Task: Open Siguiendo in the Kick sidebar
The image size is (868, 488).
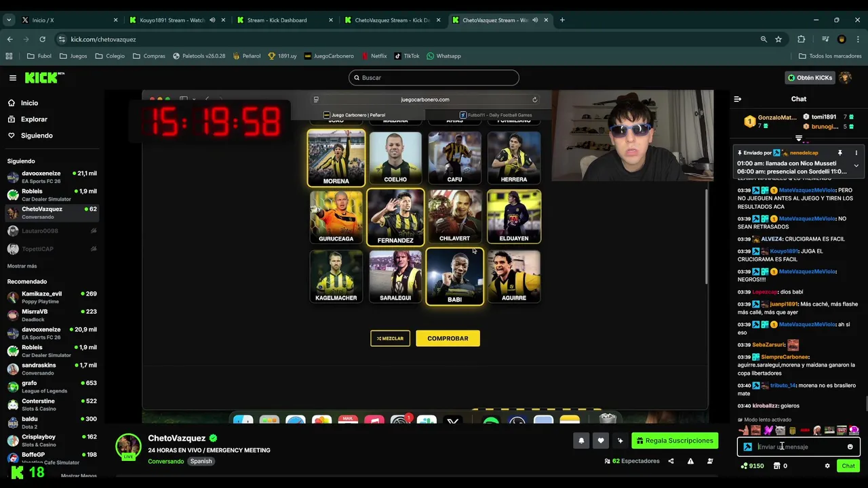Action: 37,136
